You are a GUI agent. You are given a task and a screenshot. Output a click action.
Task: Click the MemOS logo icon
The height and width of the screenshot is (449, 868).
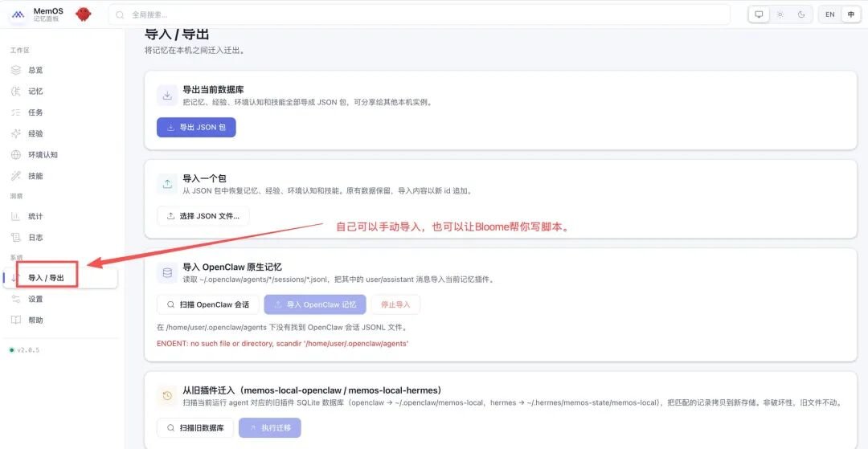[x=18, y=15]
